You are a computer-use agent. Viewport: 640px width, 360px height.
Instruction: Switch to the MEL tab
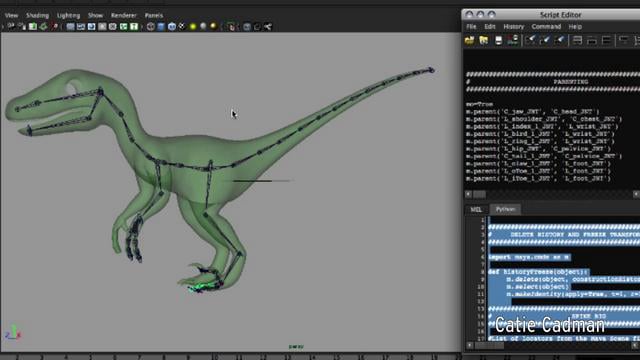[476, 209]
